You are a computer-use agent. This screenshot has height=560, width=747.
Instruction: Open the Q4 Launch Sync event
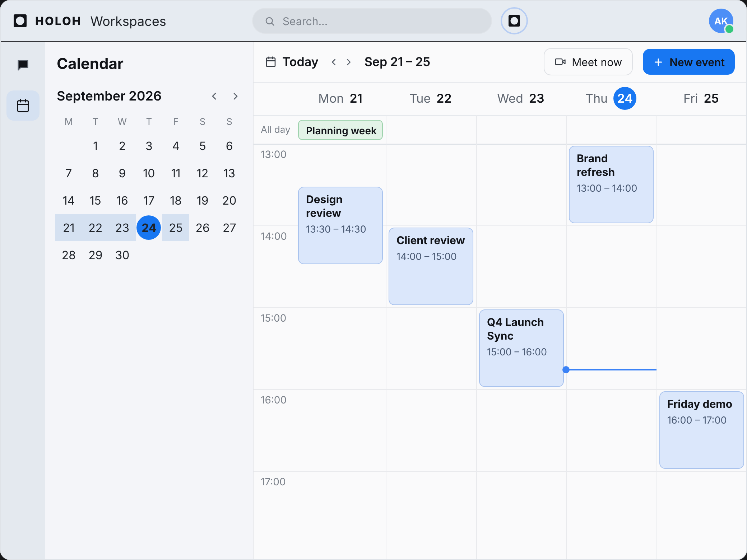pyautogui.click(x=521, y=348)
